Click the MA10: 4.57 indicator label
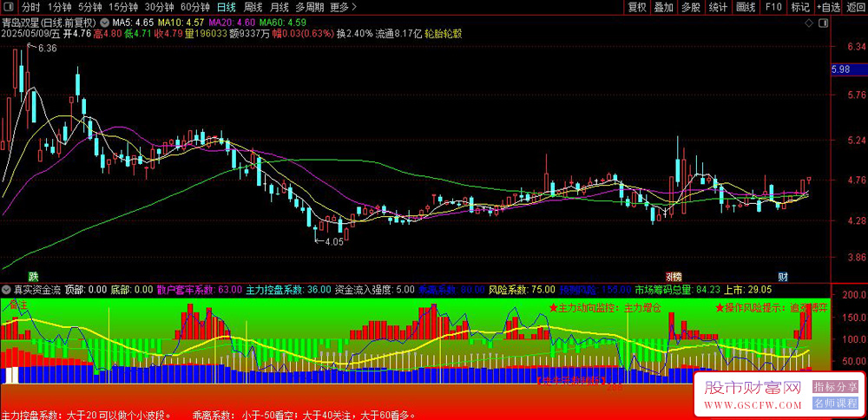This screenshot has height=420, width=868. [x=181, y=23]
